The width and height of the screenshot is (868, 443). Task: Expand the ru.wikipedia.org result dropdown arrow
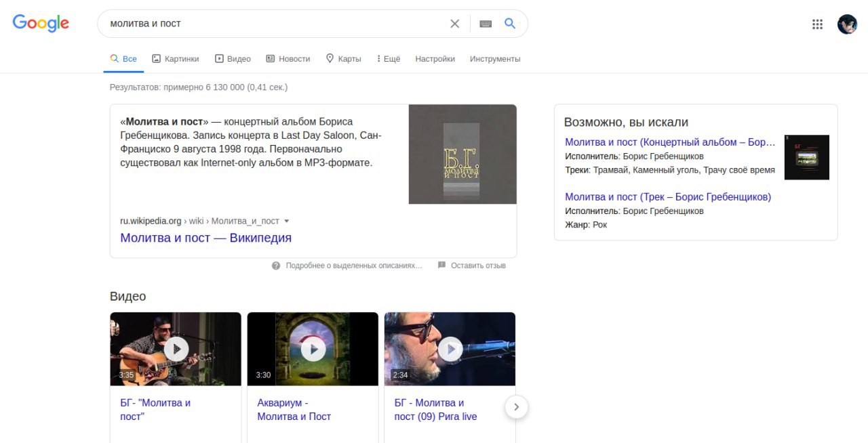(x=287, y=221)
